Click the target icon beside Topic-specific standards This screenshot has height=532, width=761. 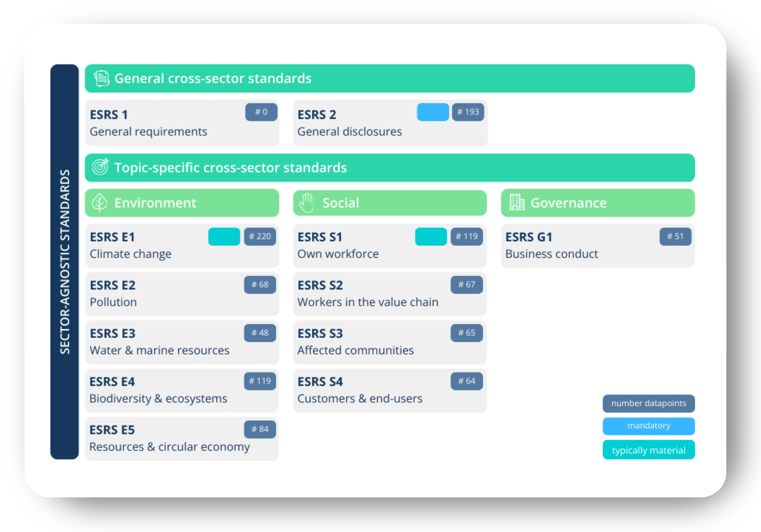[x=100, y=167]
